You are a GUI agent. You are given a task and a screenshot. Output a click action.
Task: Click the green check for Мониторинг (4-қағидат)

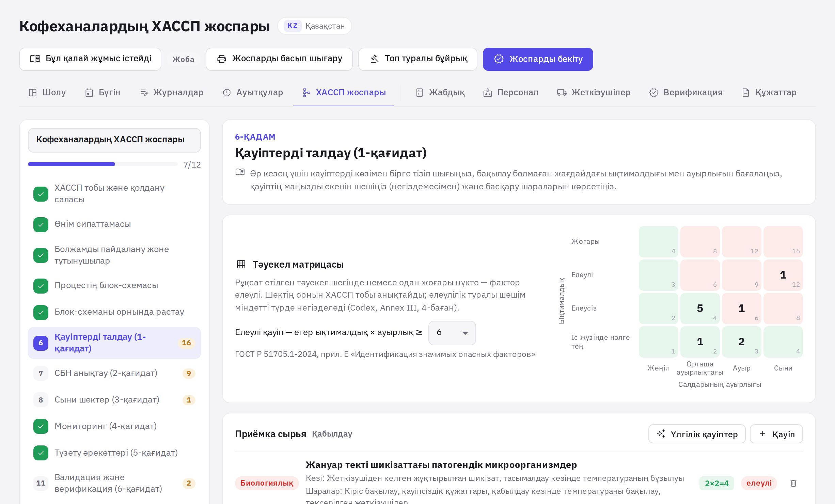(x=41, y=426)
